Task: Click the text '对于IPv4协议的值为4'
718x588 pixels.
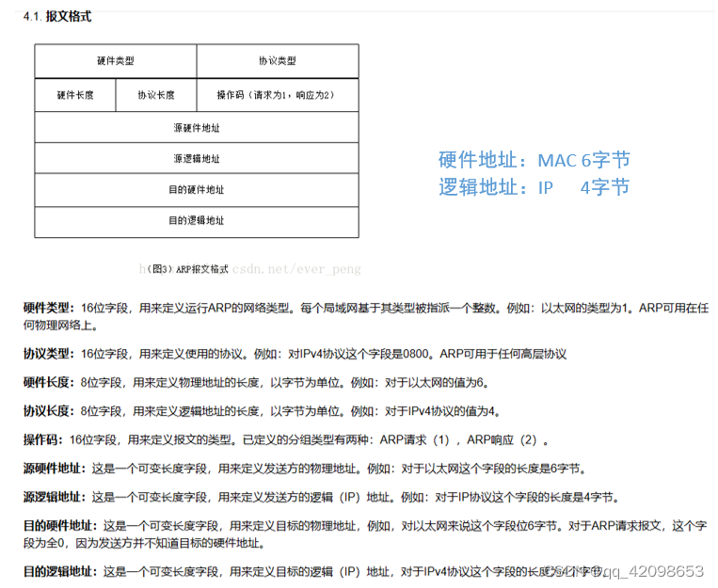Action: 440,411
